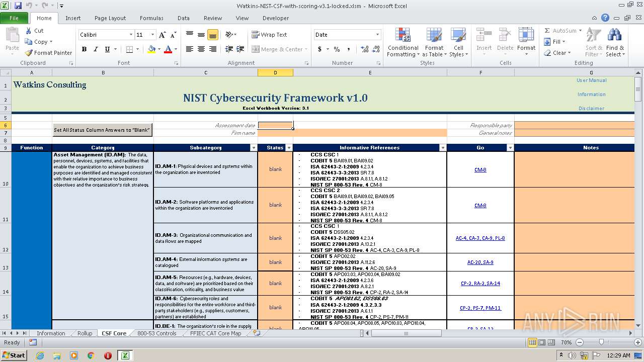644x362 pixels.
Task: Click the Decrease Indent icon
Action: coord(229,49)
